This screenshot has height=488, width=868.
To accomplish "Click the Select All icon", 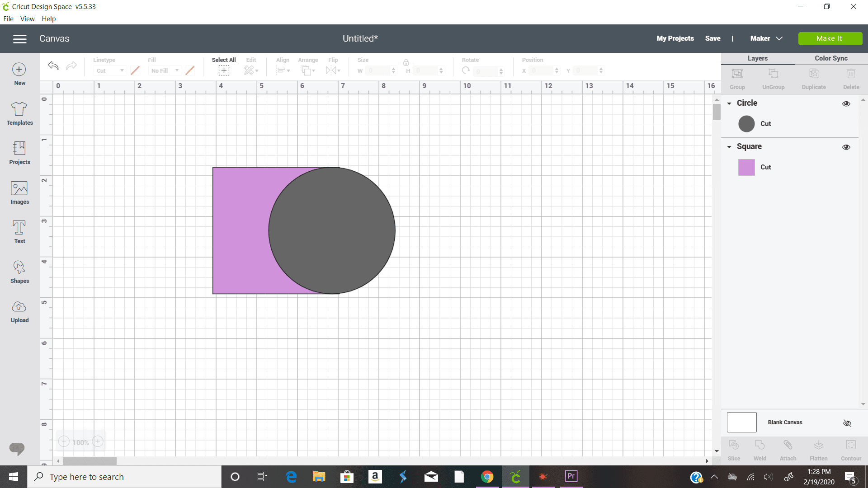I will coord(224,70).
